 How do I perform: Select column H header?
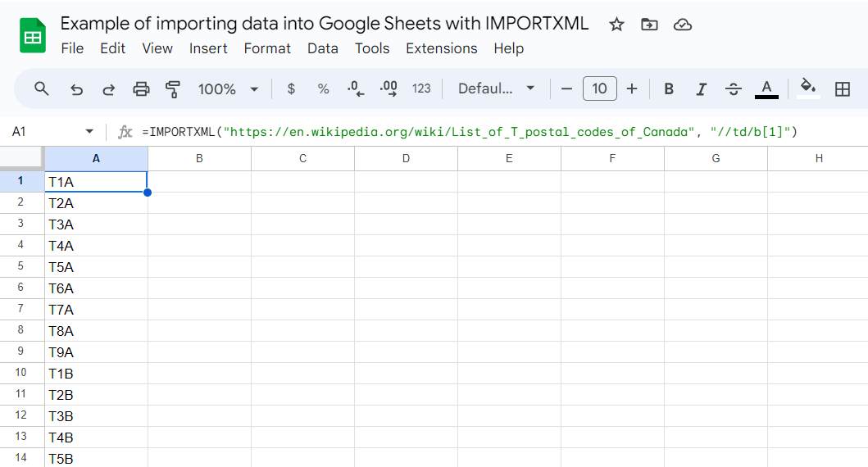tap(818, 159)
